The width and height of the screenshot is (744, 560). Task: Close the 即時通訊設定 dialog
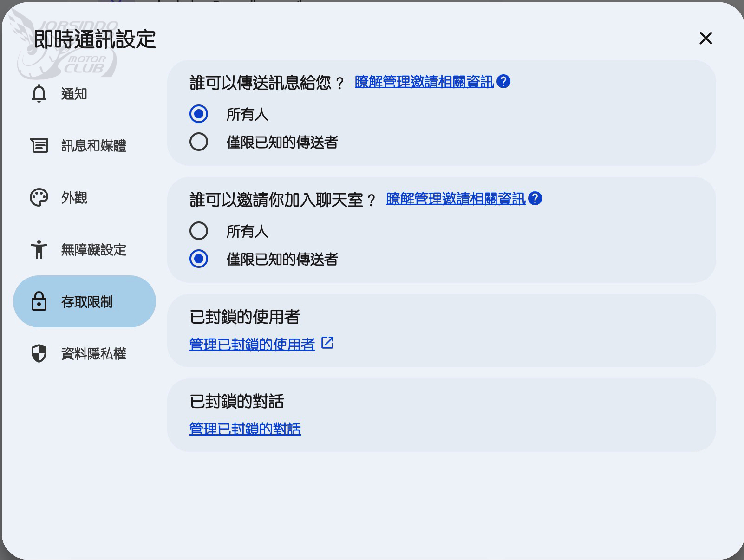705,38
